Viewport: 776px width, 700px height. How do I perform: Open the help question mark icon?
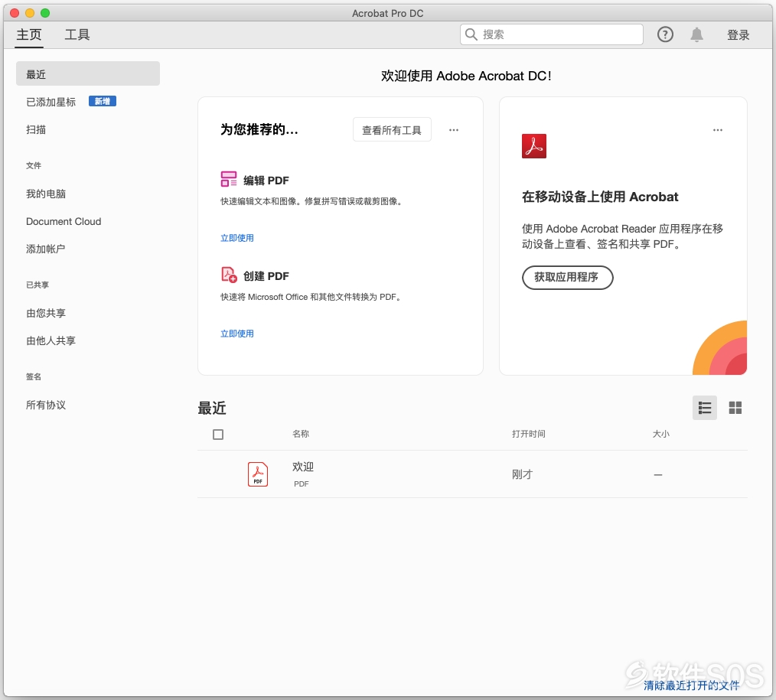[x=664, y=34]
